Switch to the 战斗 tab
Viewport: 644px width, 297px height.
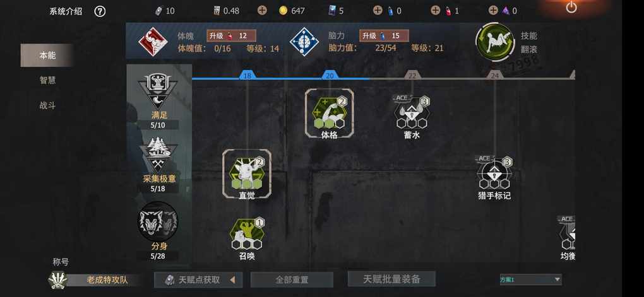tap(47, 105)
